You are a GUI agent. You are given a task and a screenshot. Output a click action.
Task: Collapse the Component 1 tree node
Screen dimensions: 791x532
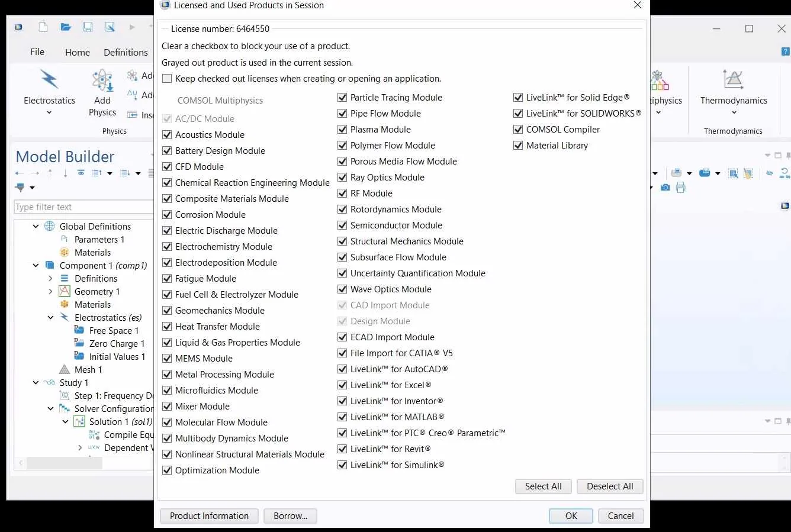[36, 265]
